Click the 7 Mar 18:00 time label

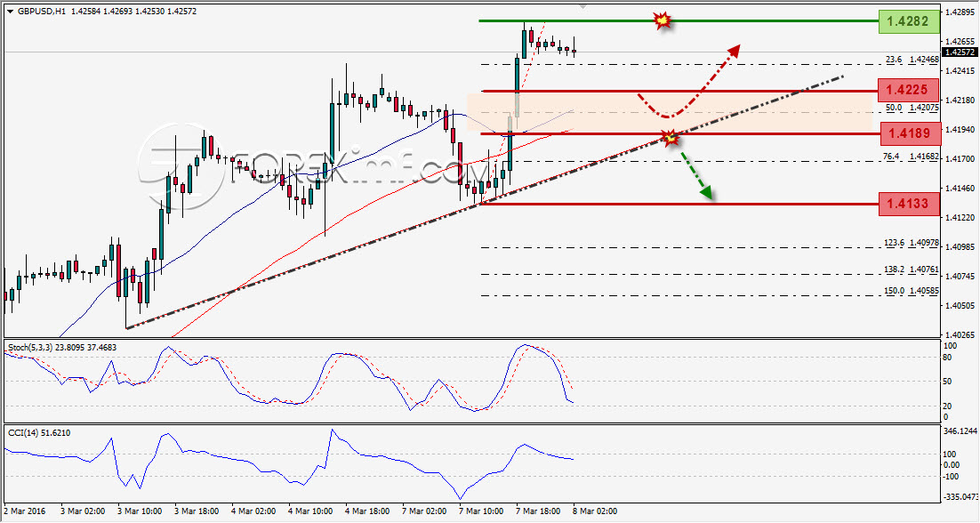(538, 511)
